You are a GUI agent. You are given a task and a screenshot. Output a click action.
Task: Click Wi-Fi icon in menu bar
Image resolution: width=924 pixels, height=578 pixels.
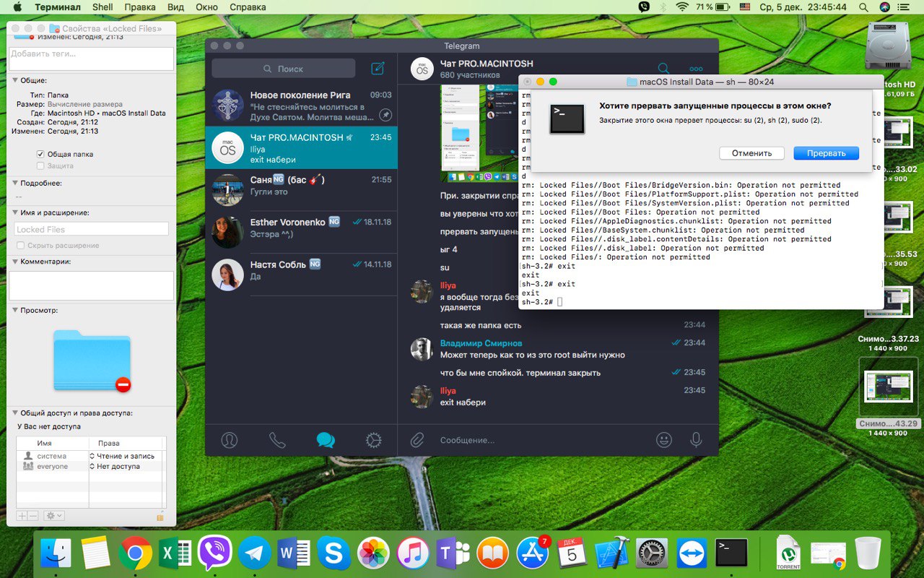[x=682, y=7]
